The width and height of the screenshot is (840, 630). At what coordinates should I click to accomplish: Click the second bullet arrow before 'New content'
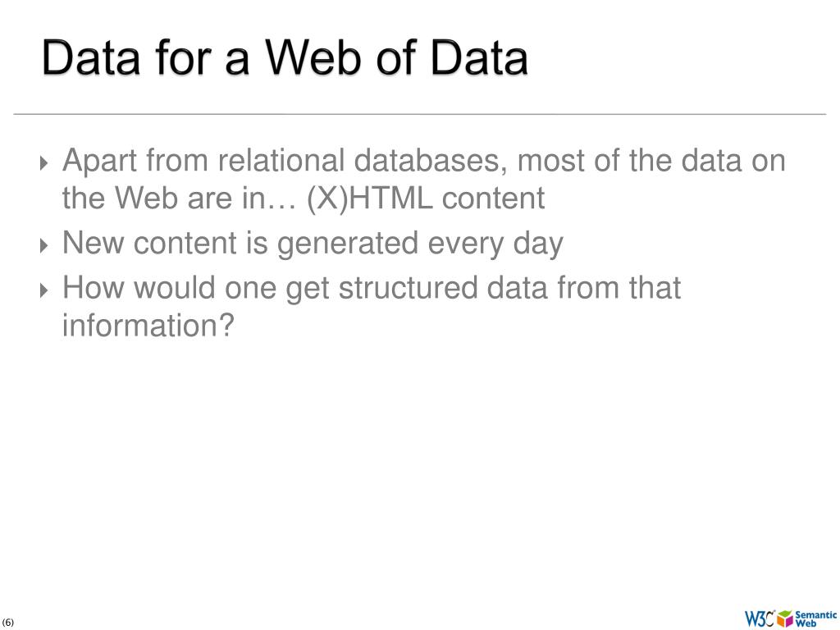pos(44,245)
